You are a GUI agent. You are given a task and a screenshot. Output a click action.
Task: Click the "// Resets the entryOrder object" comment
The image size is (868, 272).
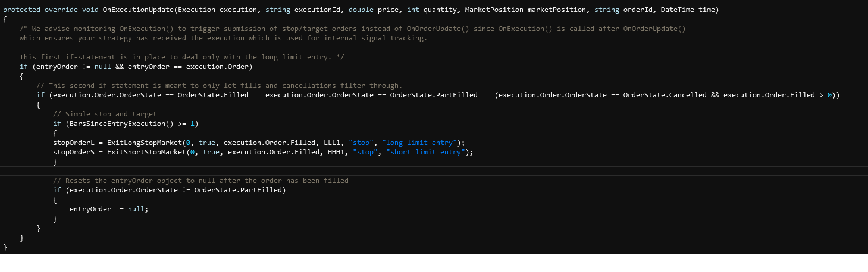200,181
